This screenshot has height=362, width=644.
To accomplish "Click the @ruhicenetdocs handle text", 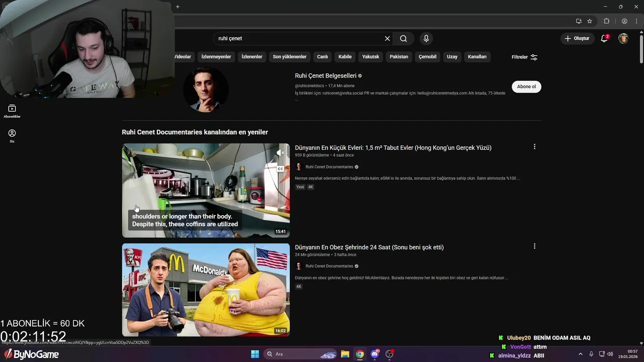I will pyautogui.click(x=309, y=86).
